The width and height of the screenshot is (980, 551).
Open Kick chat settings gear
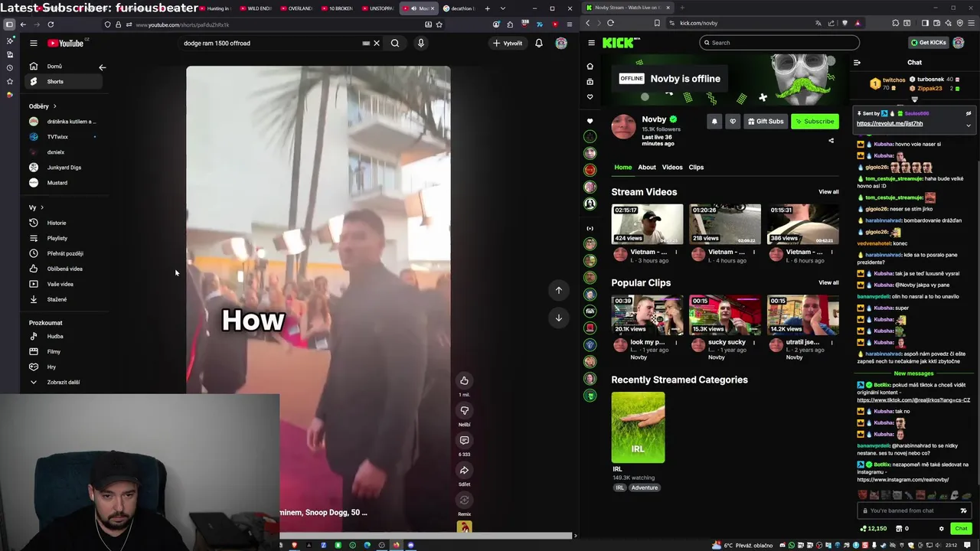tap(942, 528)
